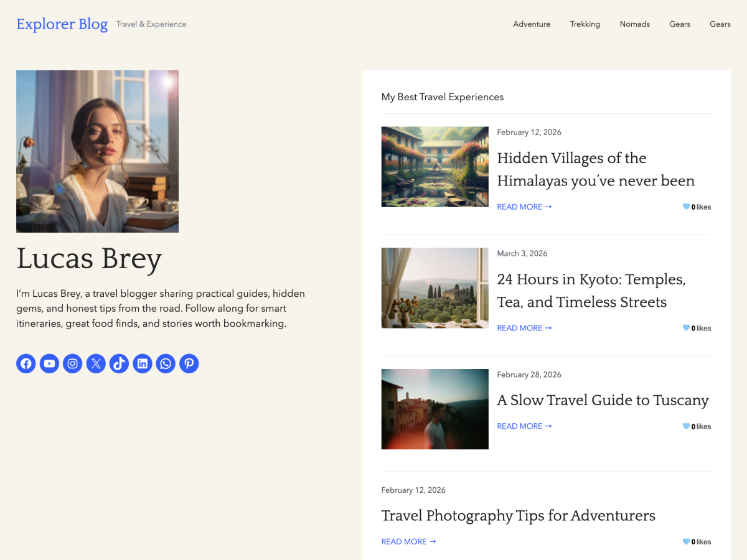747x560 pixels.
Task: Like the Hidden Villages Himalayas post
Action: (686, 207)
